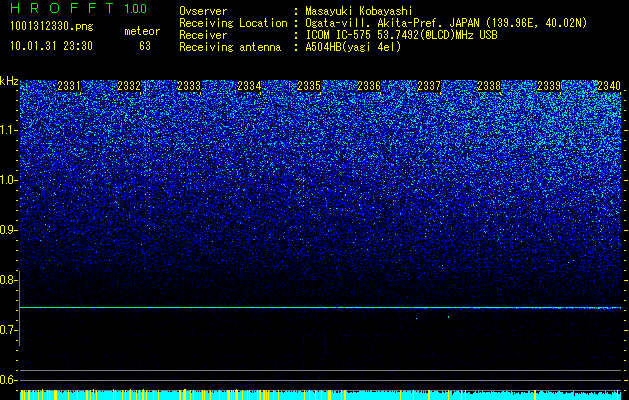Click the 2337 time marker
This screenshot has width=629, height=400.
coord(429,86)
